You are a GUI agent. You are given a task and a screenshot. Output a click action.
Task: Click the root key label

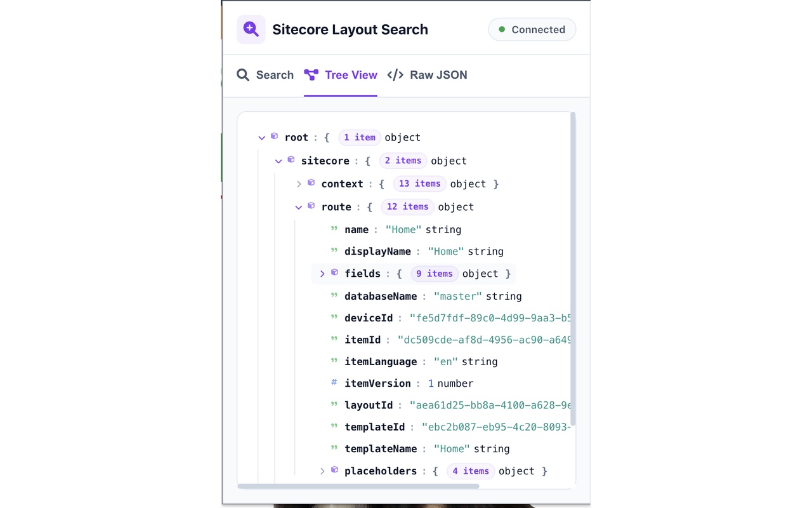tap(296, 138)
